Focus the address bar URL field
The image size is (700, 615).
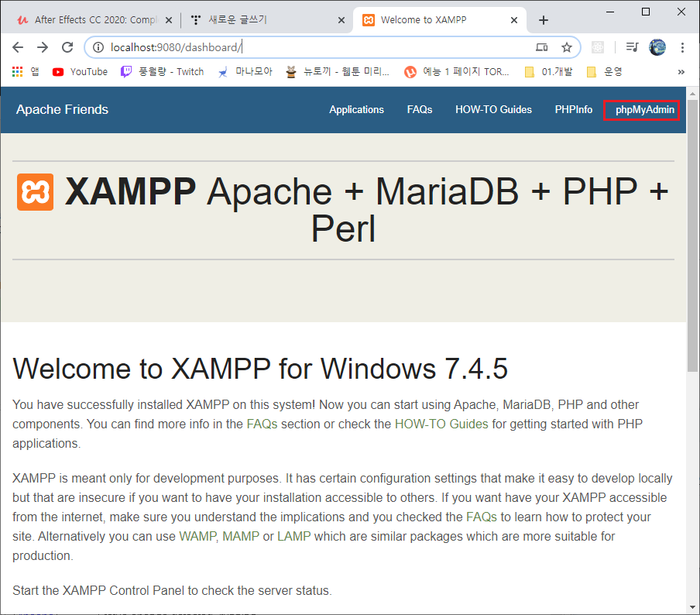click(313, 47)
